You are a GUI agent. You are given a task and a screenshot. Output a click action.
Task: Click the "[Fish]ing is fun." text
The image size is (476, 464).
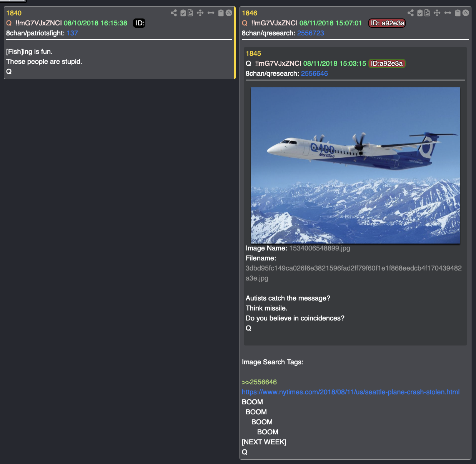click(x=29, y=52)
